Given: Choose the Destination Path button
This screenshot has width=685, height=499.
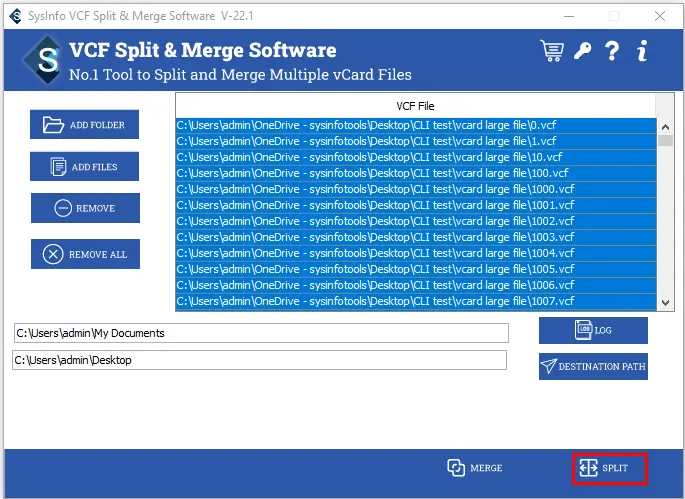Looking at the screenshot, I should click(593, 367).
